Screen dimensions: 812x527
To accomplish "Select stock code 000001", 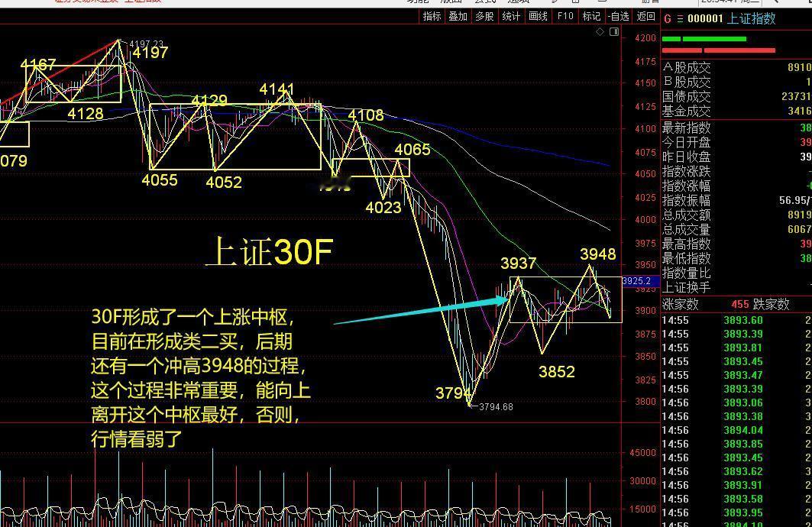I will (x=705, y=18).
